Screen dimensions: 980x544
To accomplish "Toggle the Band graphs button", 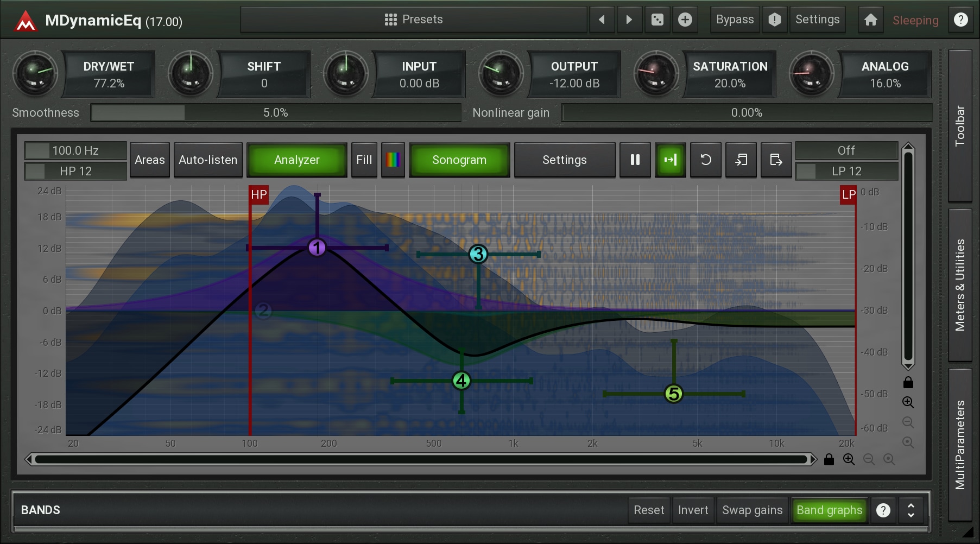I will point(829,510).
